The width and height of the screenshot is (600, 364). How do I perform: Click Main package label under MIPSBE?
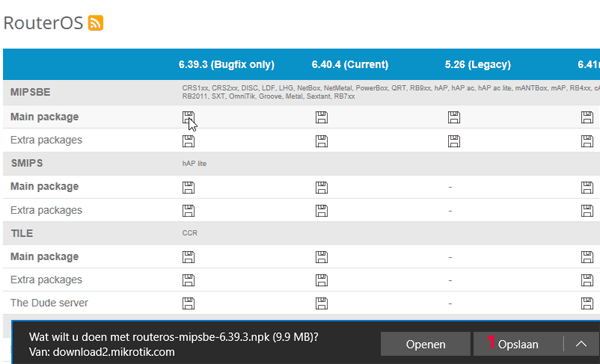pyautogui.click(x=44, y=117)
